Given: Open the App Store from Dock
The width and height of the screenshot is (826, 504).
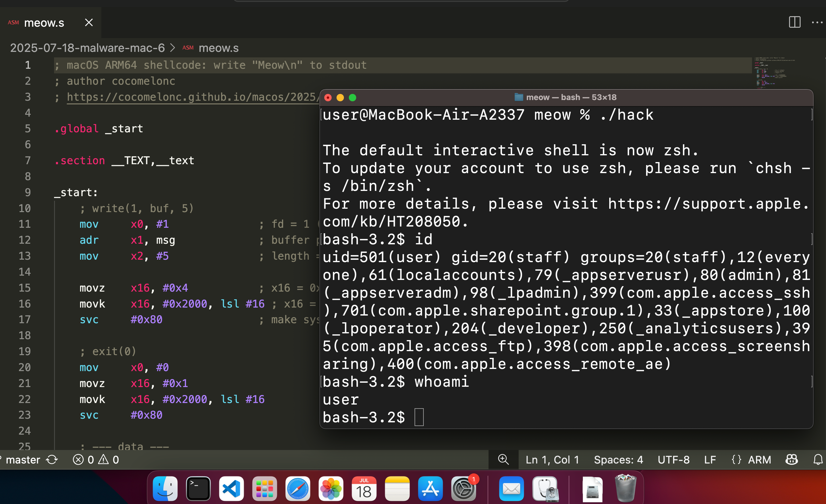Looking at the screenshot, I should 431,489.
